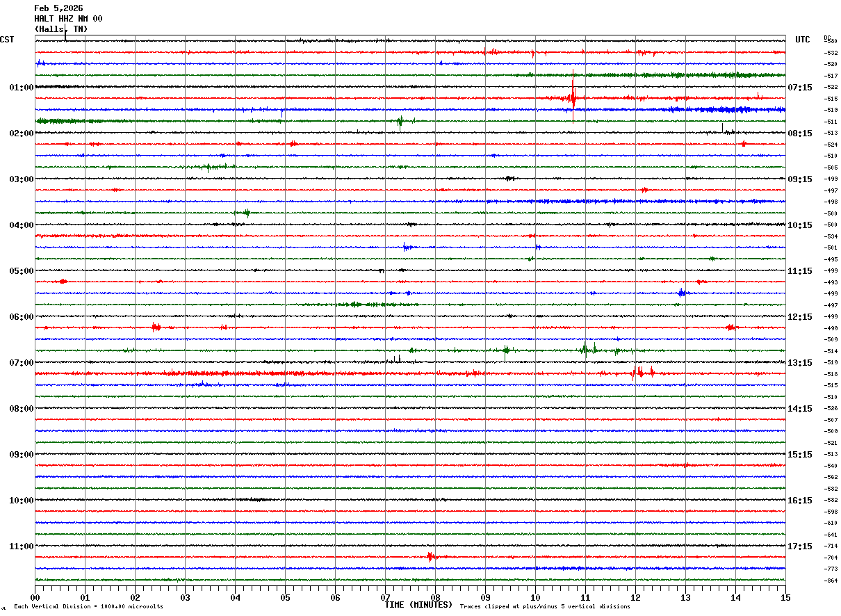Click the 11:15 UTC time label
This screenshot has height=616, width=841.
point(800,271)
